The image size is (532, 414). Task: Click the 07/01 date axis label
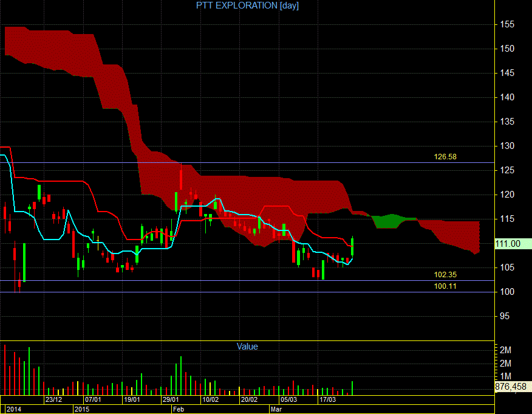[x=93, y=400]
